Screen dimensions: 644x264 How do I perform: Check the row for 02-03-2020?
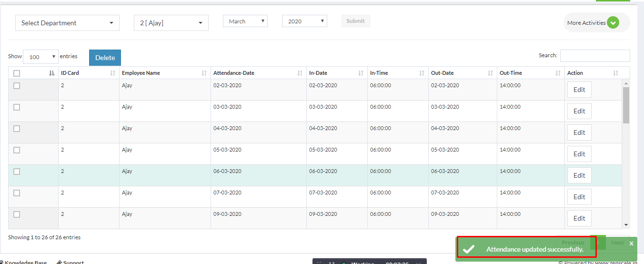click(17, 86)
